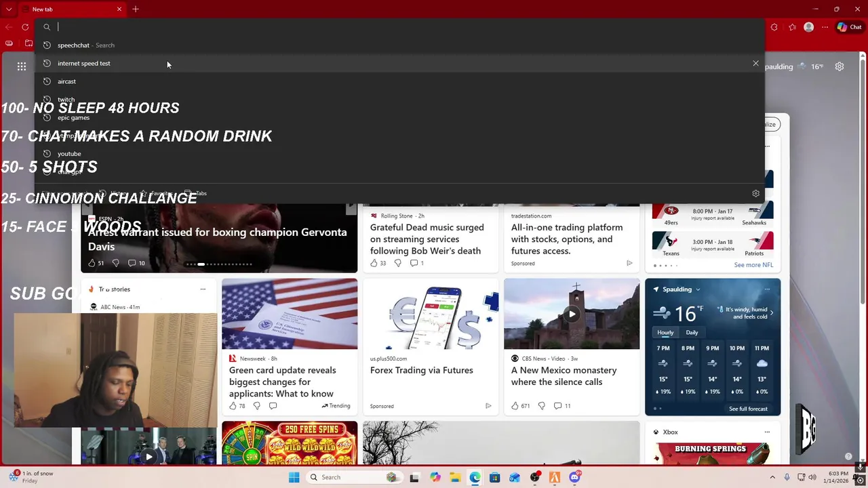Like the Grateful Dead article

click(374, 263)
